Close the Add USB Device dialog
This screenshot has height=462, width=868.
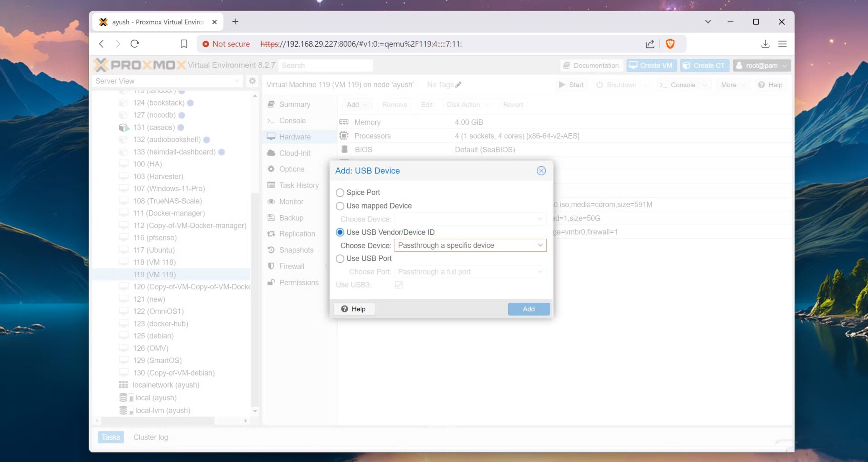coord(541,171)
